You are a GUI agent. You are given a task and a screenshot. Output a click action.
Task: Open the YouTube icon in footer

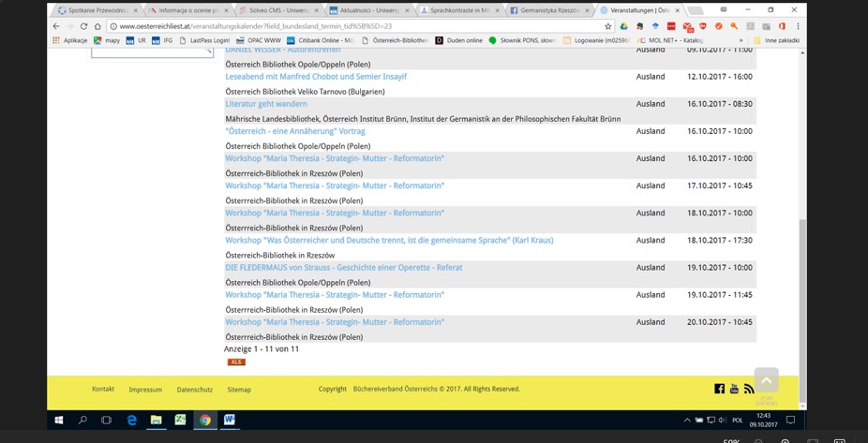pyautogui.click(x=734, y=389)
